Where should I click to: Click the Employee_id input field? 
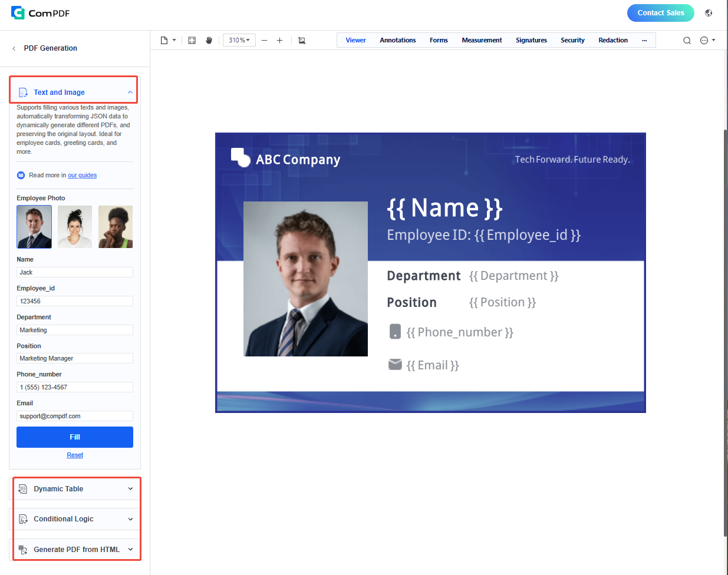[x=75, y=301]
